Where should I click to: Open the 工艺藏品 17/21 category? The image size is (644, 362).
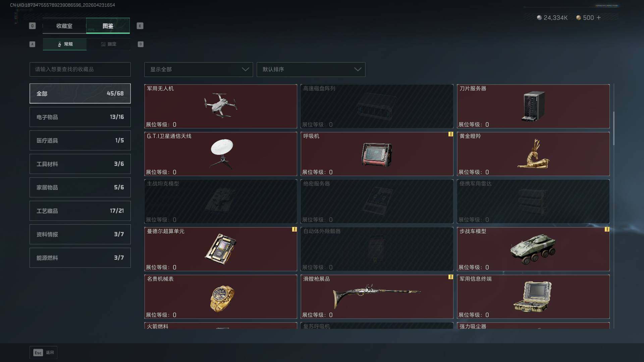coord(80,211)
